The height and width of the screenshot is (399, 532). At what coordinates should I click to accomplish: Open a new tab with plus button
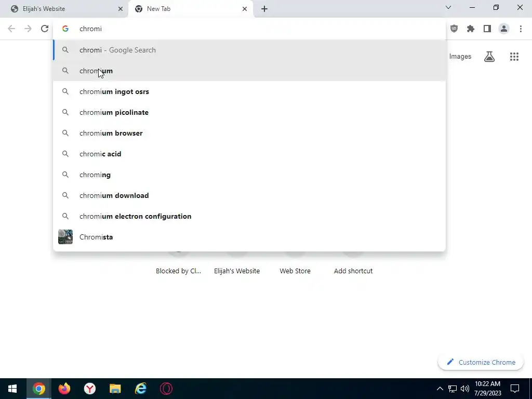click(x=264, y=9)
